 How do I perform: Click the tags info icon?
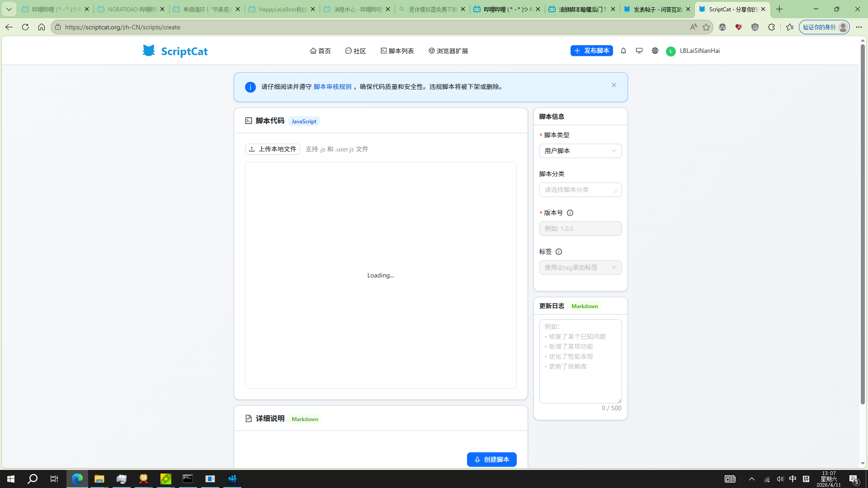coord(559,252)
